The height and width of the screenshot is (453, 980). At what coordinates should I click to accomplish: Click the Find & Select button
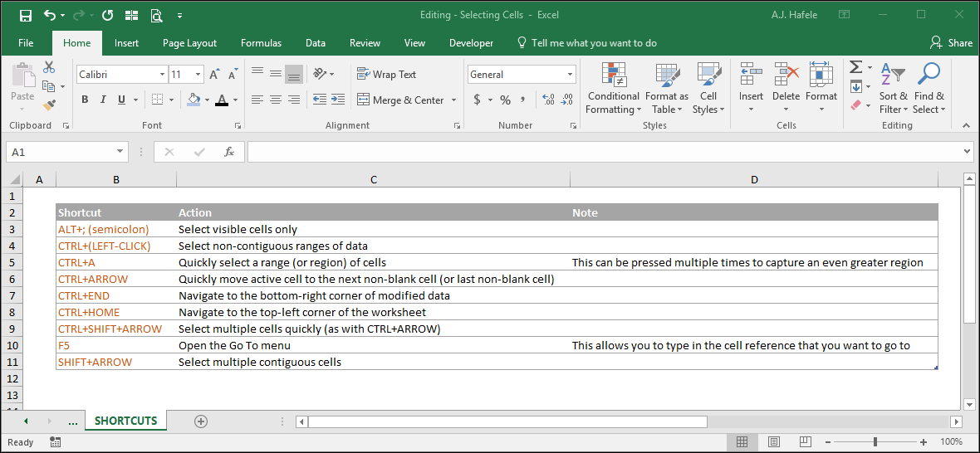point(929,87)
